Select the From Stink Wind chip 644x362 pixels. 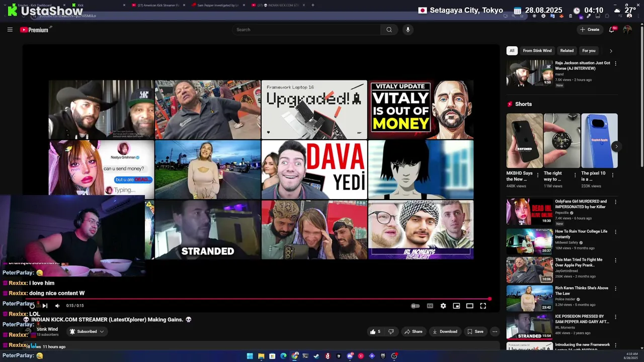click(537, 51)
